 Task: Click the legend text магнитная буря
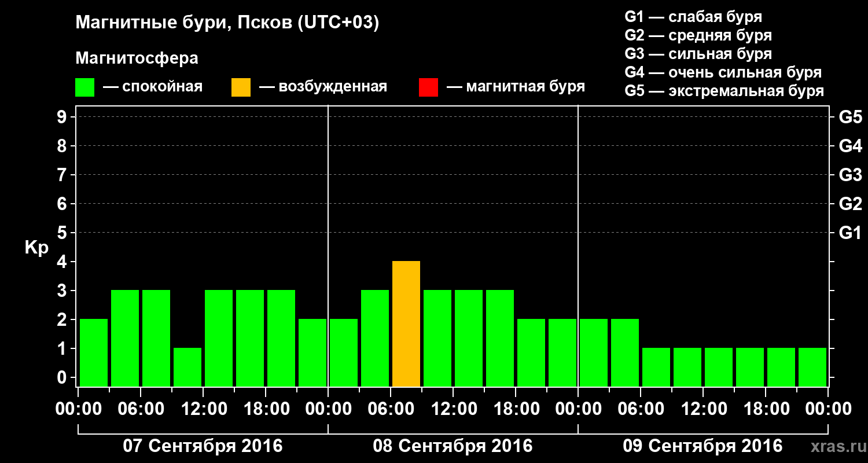pos(525,87)
